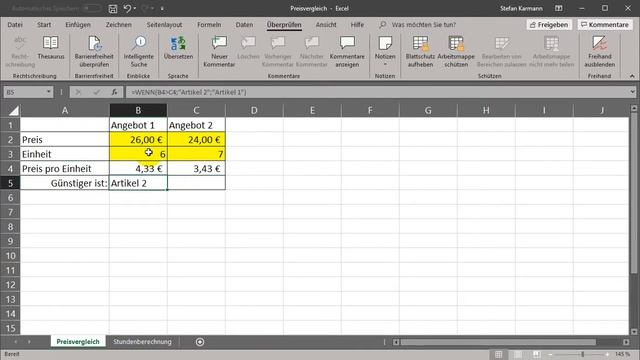Confirm formula entry checkmark icon
The image size is (640, 360).
coord(96,92)
